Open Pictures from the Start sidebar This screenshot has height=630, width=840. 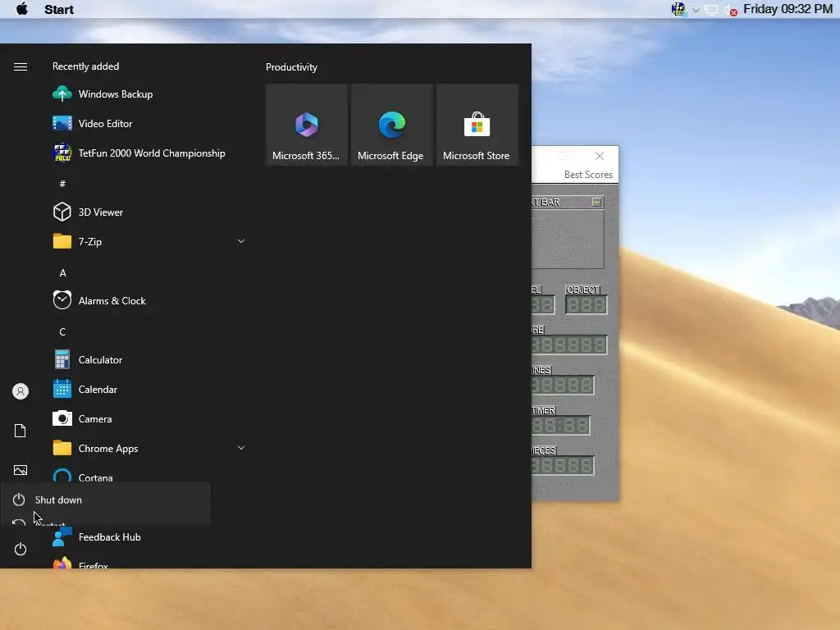pos(21,470)
